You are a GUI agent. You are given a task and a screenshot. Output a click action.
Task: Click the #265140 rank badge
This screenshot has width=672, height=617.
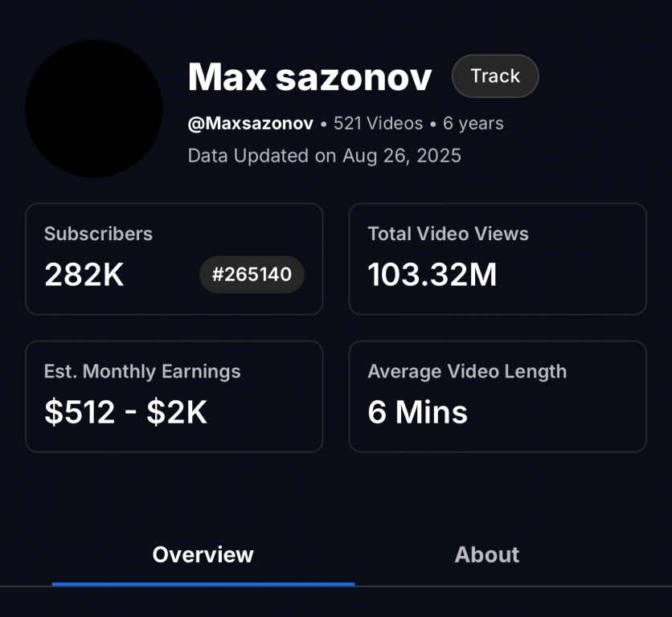[x=252, y=275]
